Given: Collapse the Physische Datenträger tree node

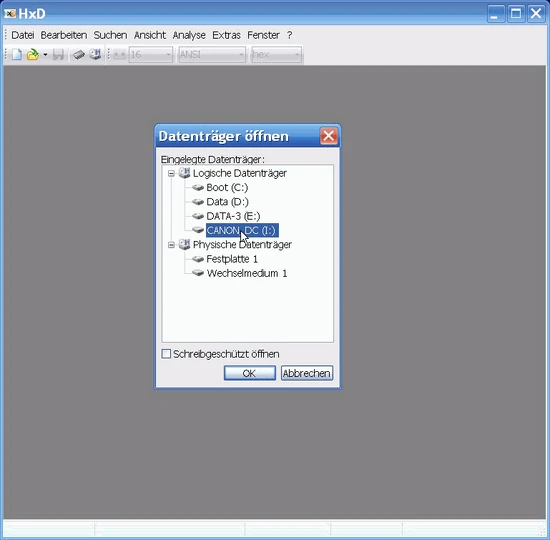Looking at the screenshot, I should [171, 245].
